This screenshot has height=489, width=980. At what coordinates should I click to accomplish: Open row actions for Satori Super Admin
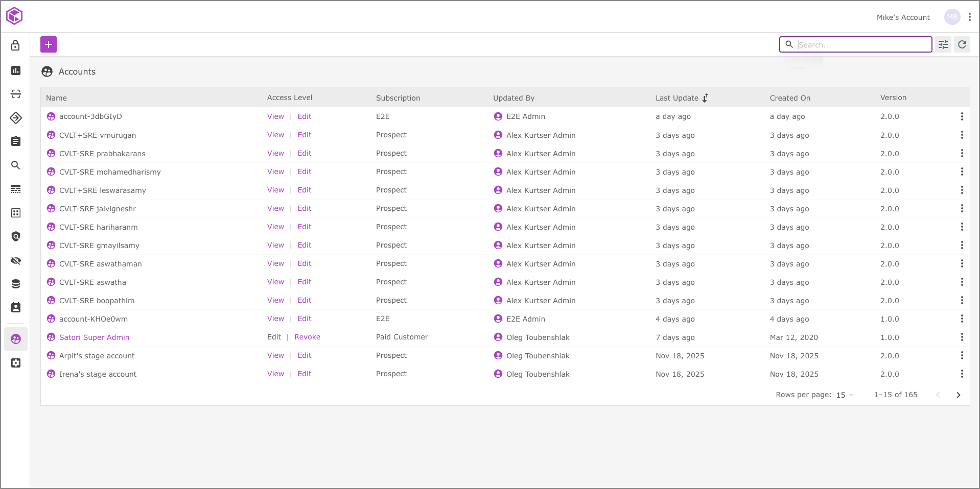pos(962,337)
